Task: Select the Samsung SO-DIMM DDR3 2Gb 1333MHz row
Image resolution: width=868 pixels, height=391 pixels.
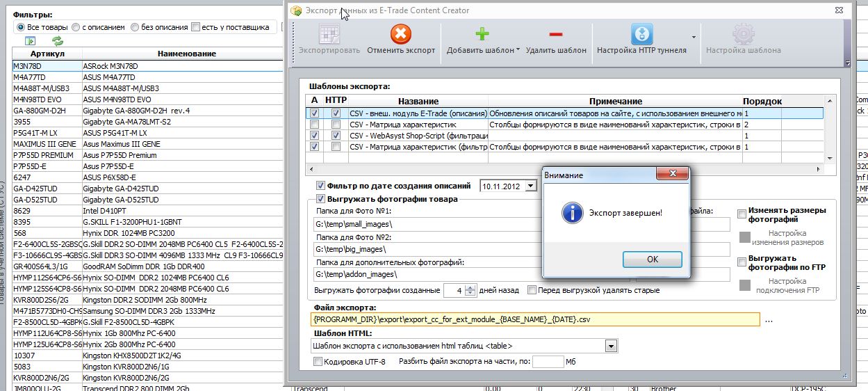Action: [148, 310]
